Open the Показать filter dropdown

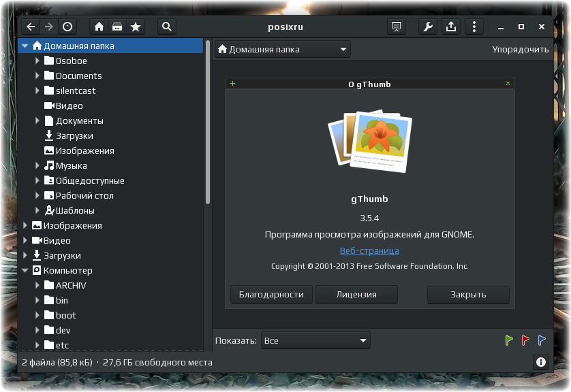pos(315,340)
